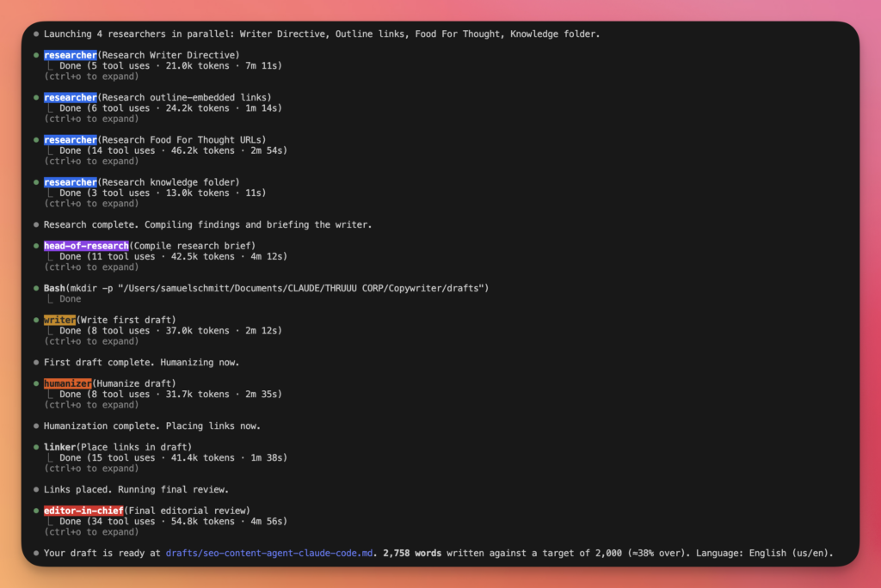The image size is (881, 588).
Task: Click the status dot beside "Links placed"
Action: (36, 490)
